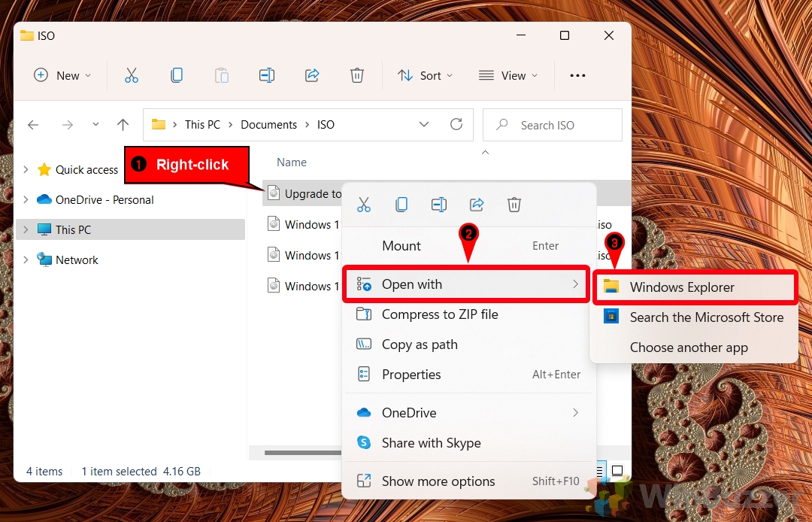
Task: Click the ISO breadcrumb segment
Action: click(x=326, y=125)
